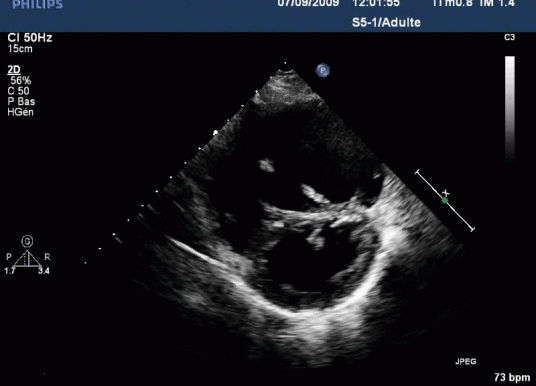
Task: Click the PHILIPS logo
Action: pos(38,4)
